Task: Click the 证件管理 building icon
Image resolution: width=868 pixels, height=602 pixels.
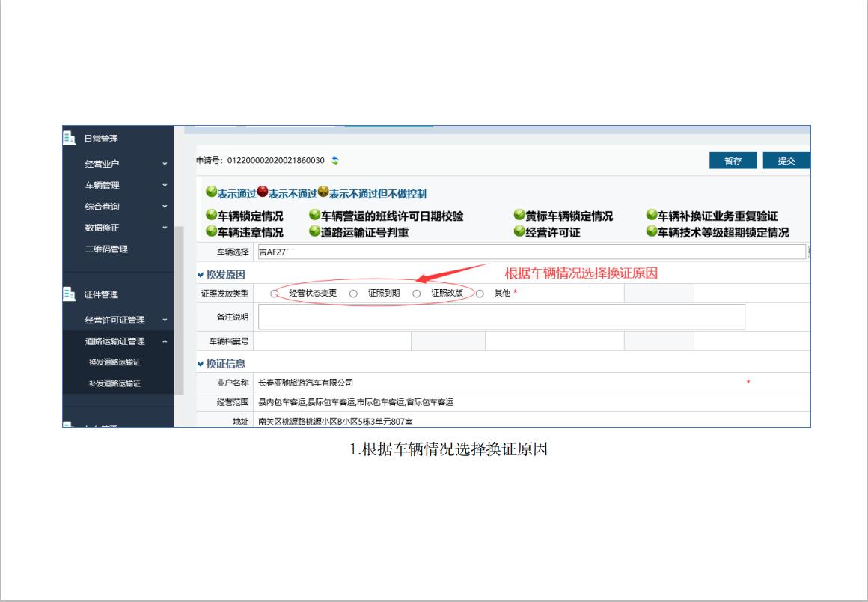Action: [x=69, y=294]
